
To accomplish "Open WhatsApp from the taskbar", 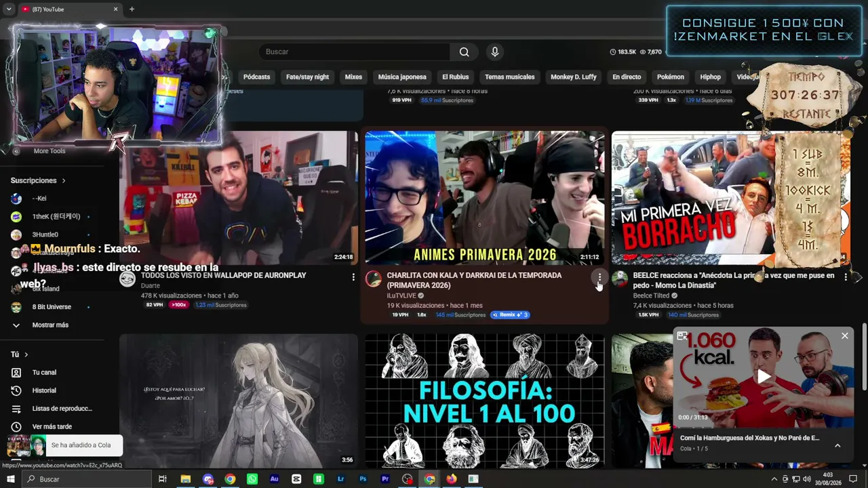I will (x=252, y=479).
